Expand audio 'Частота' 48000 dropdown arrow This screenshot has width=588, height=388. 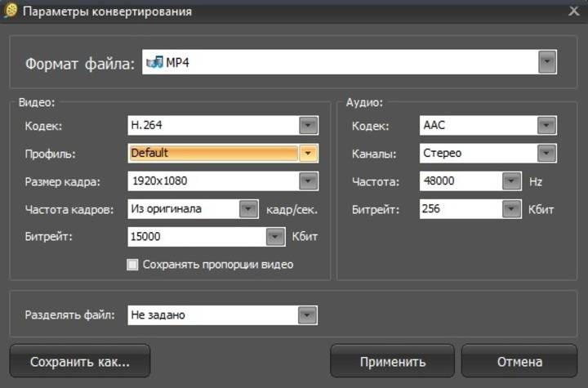tap(512, 181)
